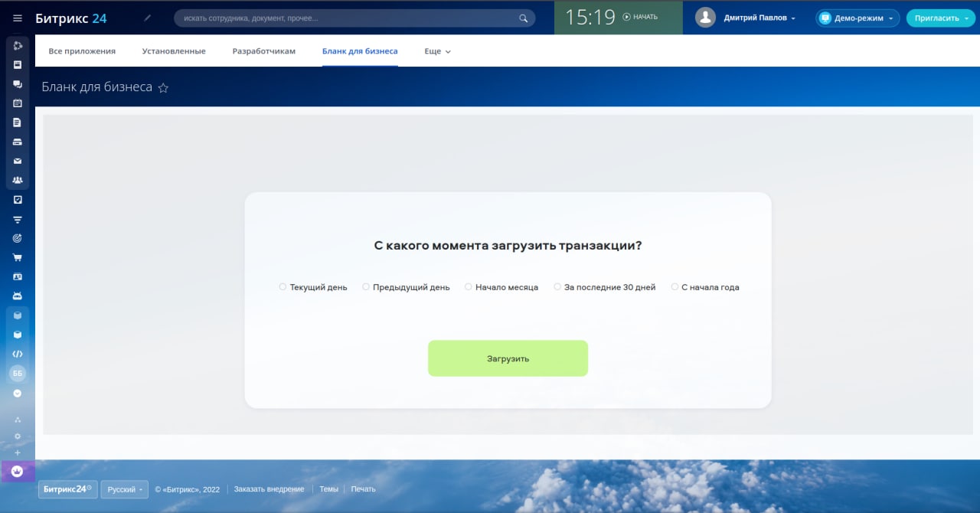Select the С начала года radio option
The height and width of the screenshot is (513, 980).
coord(675,287)
